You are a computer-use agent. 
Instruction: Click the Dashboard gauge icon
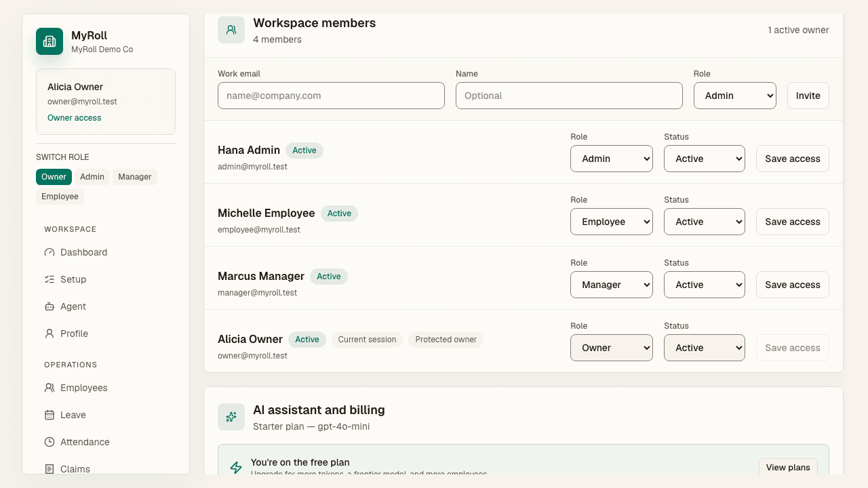point(50,252)
